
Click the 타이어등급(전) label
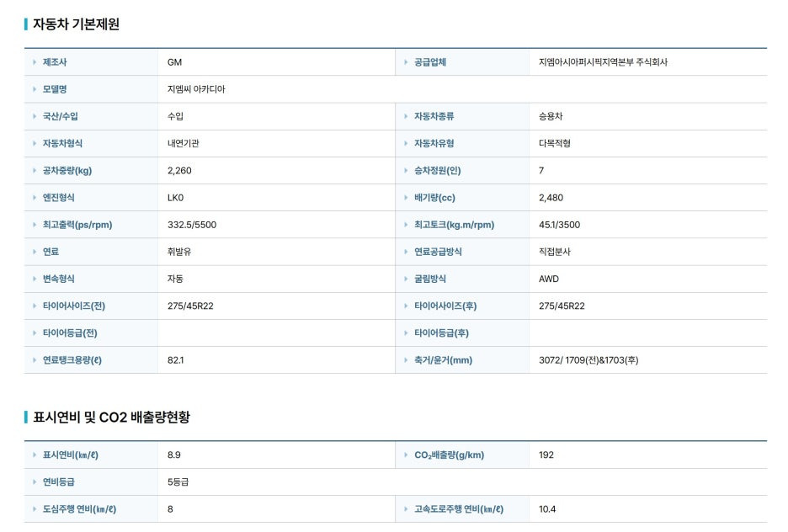[x=70, y=333]
